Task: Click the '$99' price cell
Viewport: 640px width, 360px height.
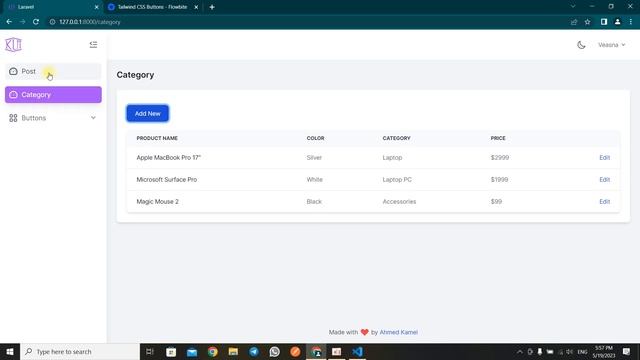Action: coord(496,202)
